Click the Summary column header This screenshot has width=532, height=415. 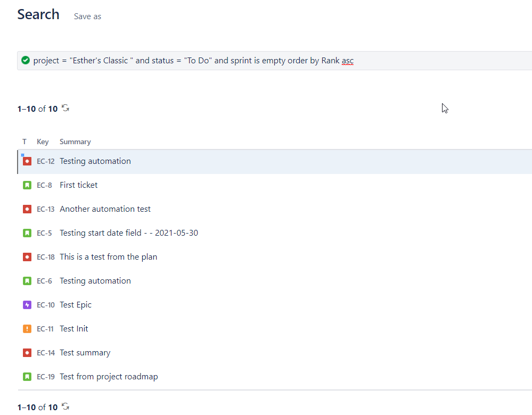point(75,141)
